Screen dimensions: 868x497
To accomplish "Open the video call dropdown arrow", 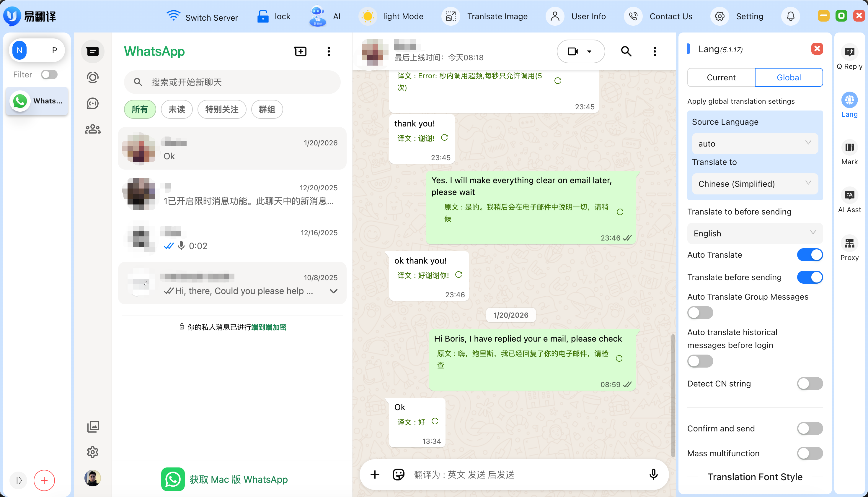I will coord(589,51).
